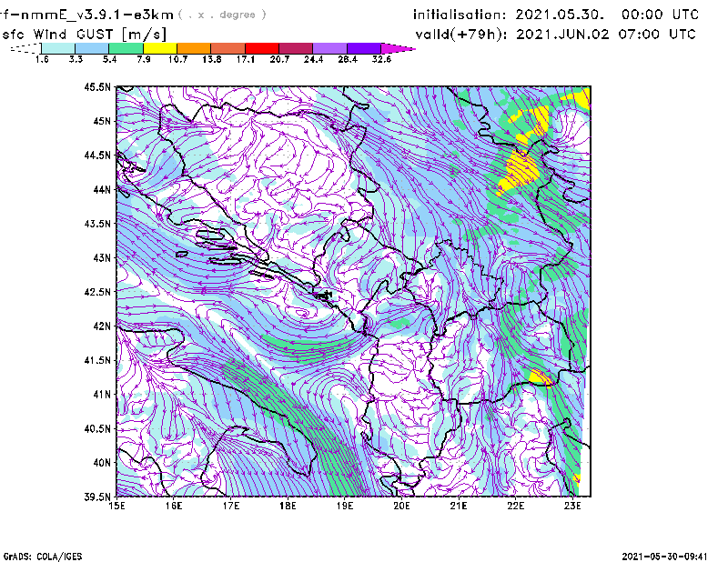Click the legend value 3.3
The width and height of the screenshot is (728, 562).
click(x=76, y=59)
